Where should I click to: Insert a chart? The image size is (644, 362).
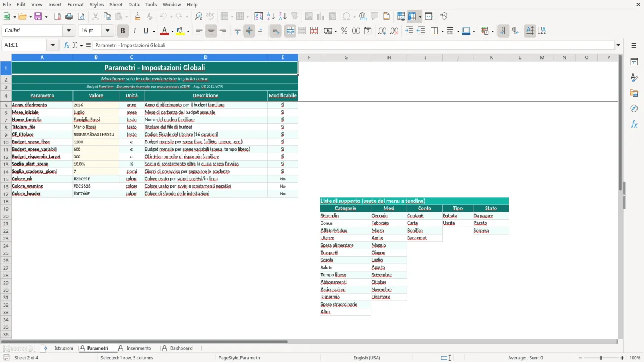click(321, 17)
